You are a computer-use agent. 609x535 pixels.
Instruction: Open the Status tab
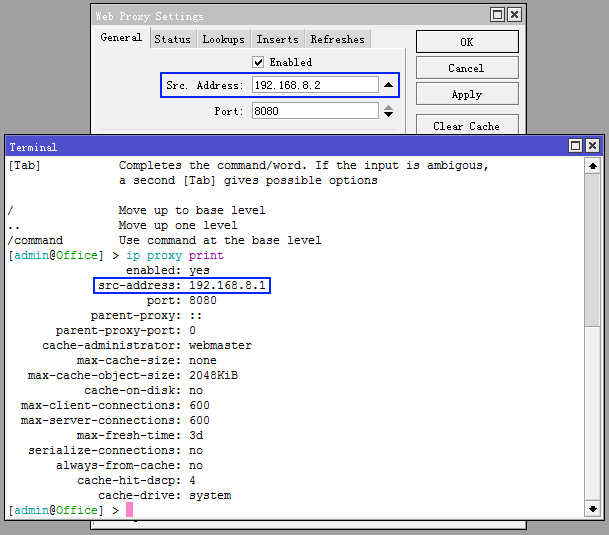pyautogui.click(x=172, y=39)
